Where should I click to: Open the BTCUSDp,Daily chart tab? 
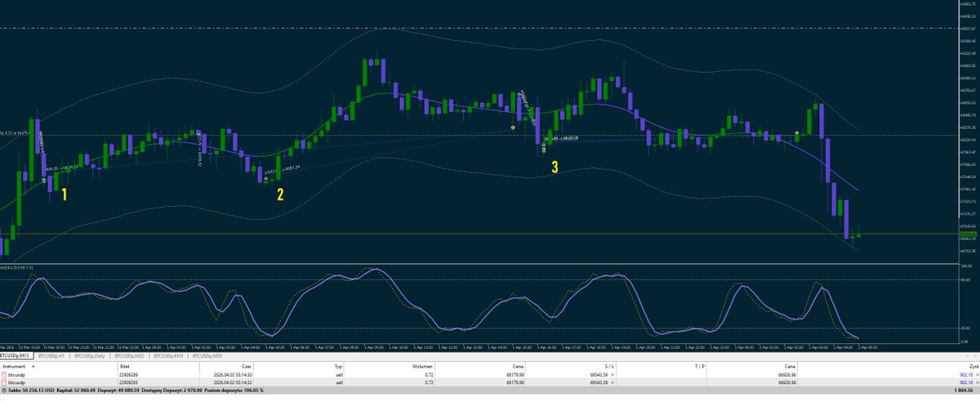click(90, 356)
